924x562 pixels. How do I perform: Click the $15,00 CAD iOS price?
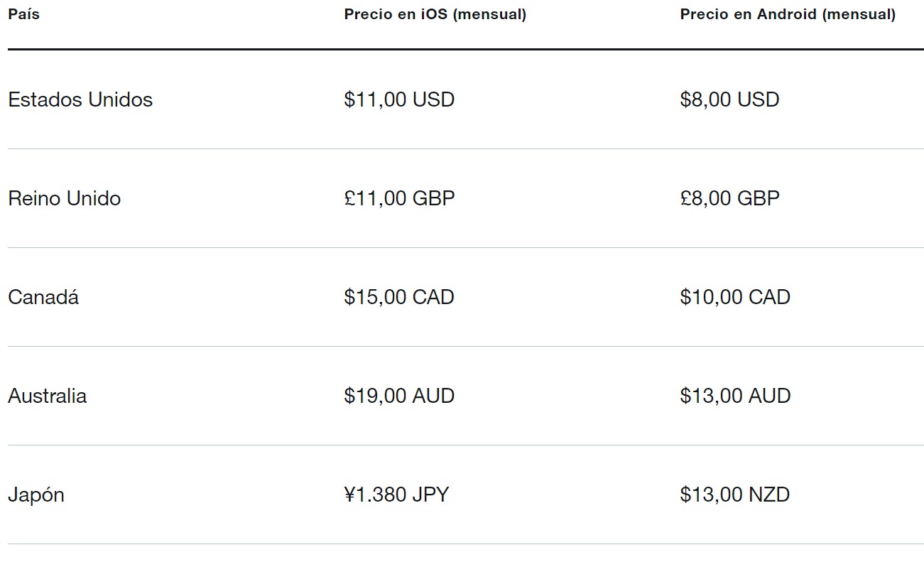(x=399, y=297)
